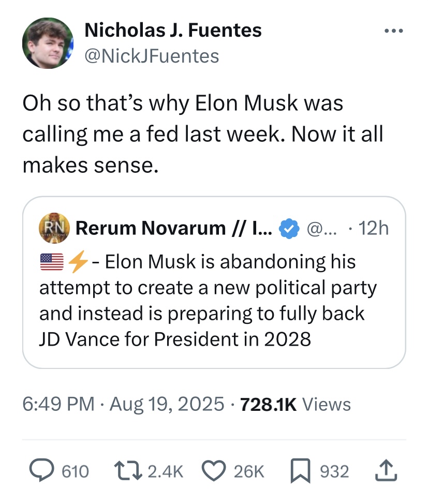Image resolution: width=428 pixels, height=504 pixels.
Task: Tap the repost arrows icon
Action: pyautogui.click(x=129, y=471)
